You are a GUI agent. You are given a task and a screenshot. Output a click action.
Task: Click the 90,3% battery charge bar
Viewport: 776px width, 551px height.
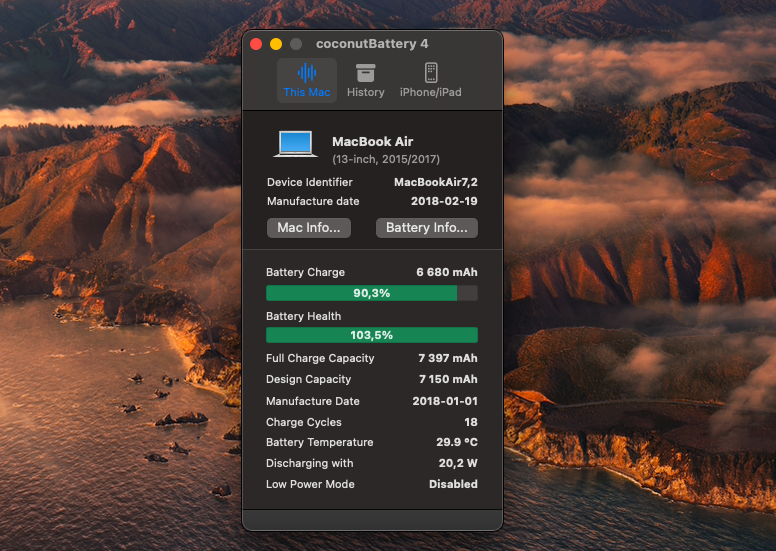coord(372,293)
